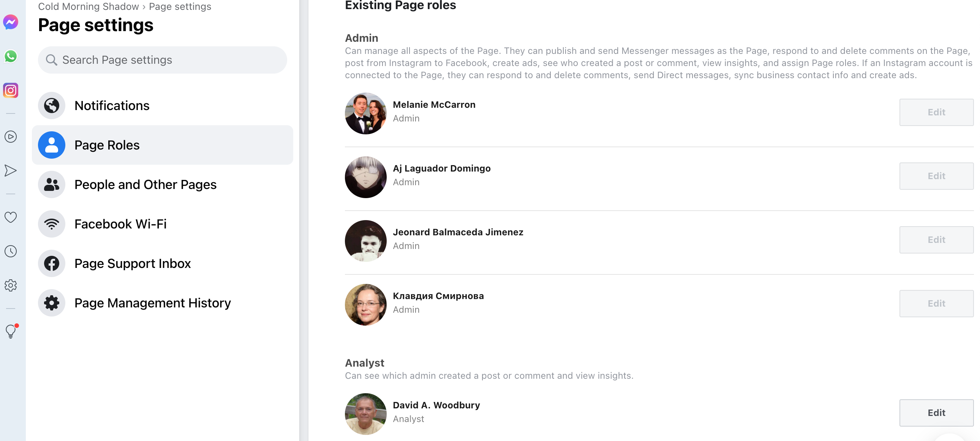The width and height of the screenshot is (980, 441).
Task: Click Edit next to Melanie McCarron
Action: click(936, 113)
